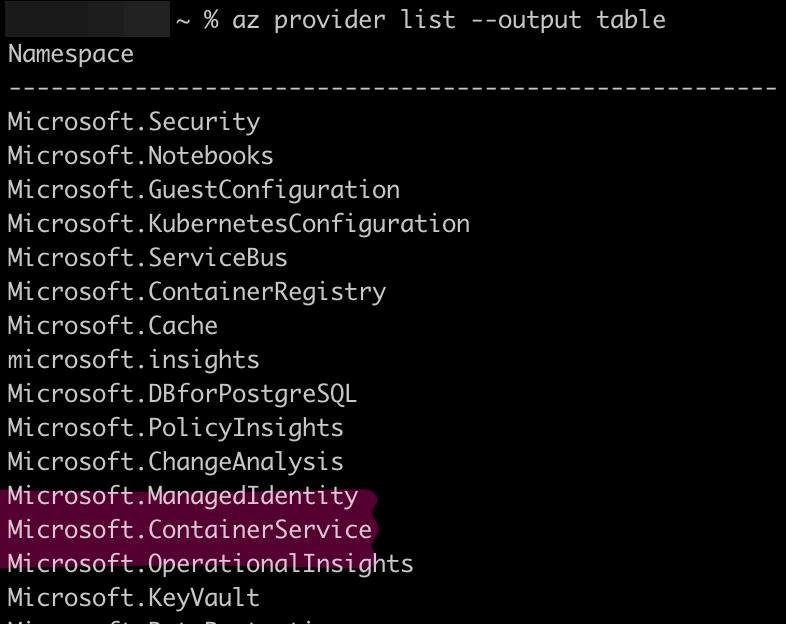
Task: Select the lowercase microsoft.insights row
Action: coord(133,360)
